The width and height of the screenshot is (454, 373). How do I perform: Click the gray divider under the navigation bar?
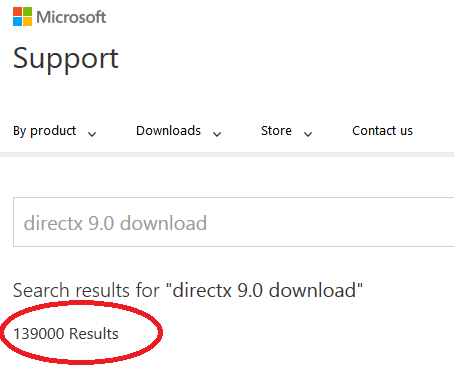(x=227, y=154)
